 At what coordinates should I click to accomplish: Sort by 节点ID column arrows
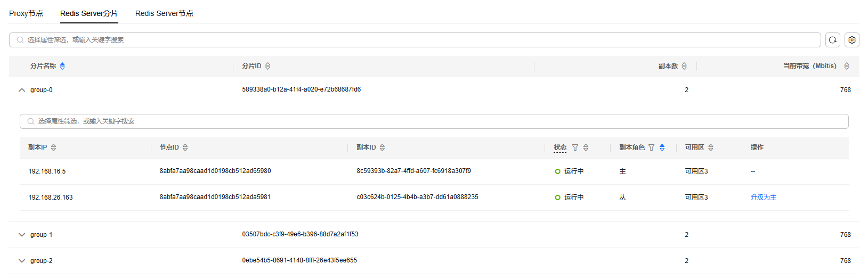coord(185,147)
